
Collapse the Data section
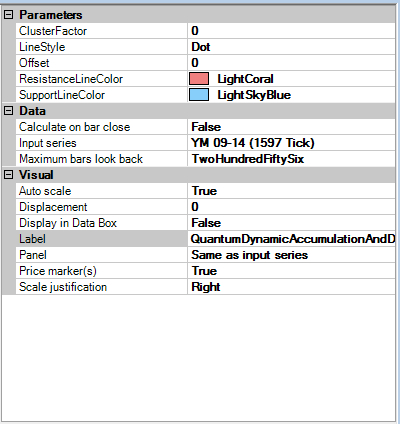tap(9, 111)
